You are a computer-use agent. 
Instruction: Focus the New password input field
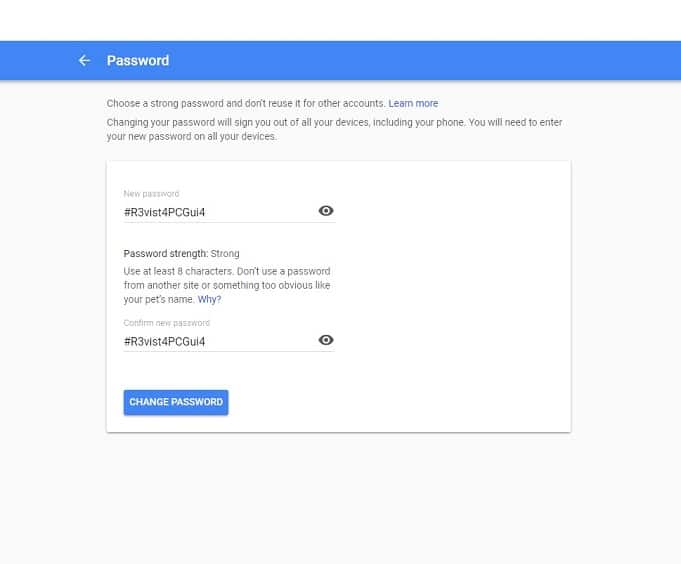tap(220, 212)
